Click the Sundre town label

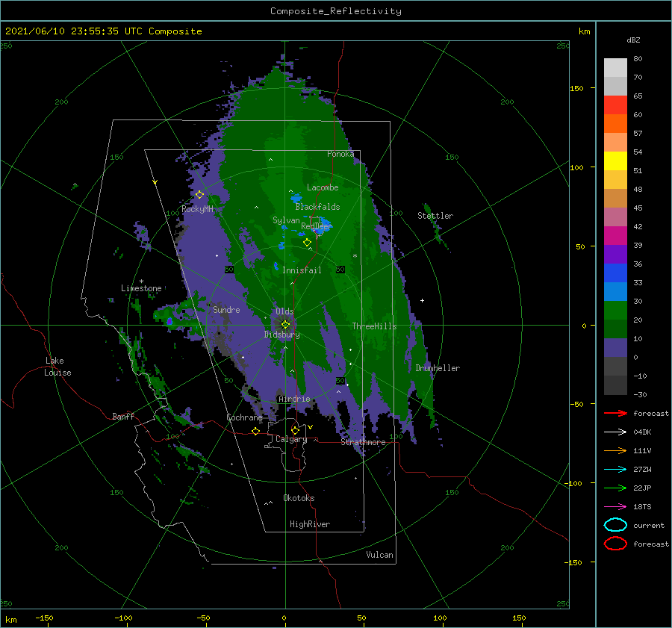tap(227, 310)
